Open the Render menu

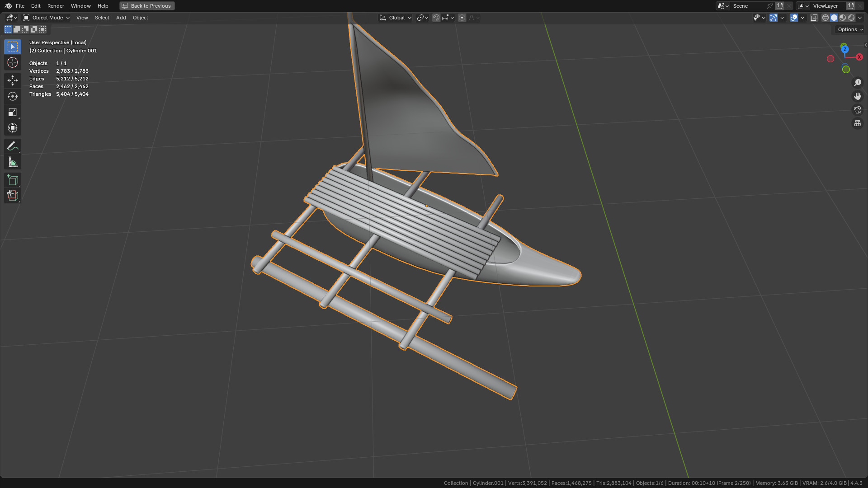[x=56, y=6]
